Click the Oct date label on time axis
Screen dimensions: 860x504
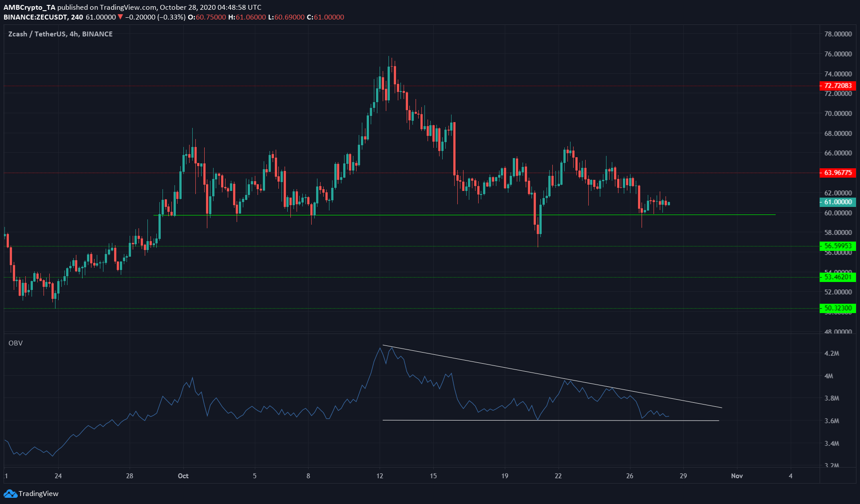pos(183,476)
